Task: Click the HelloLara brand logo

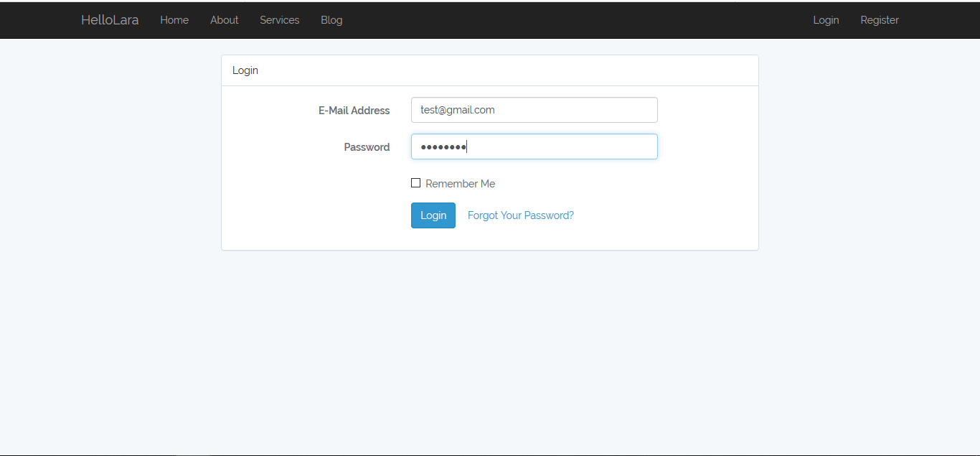Action: (110, 20)
